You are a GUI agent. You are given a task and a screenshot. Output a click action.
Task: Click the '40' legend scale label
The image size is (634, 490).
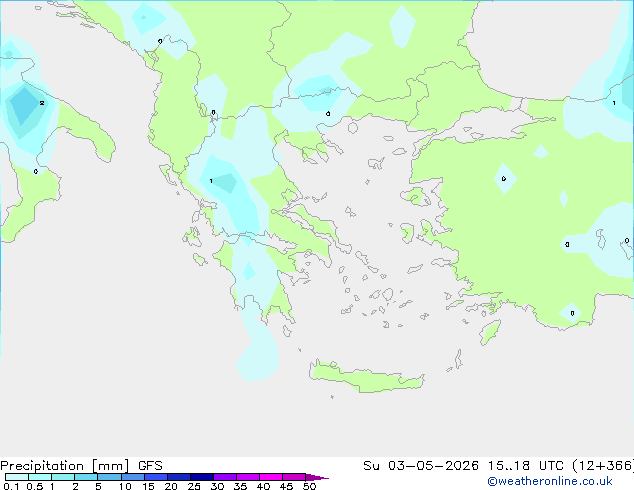[x=263, y=486]
